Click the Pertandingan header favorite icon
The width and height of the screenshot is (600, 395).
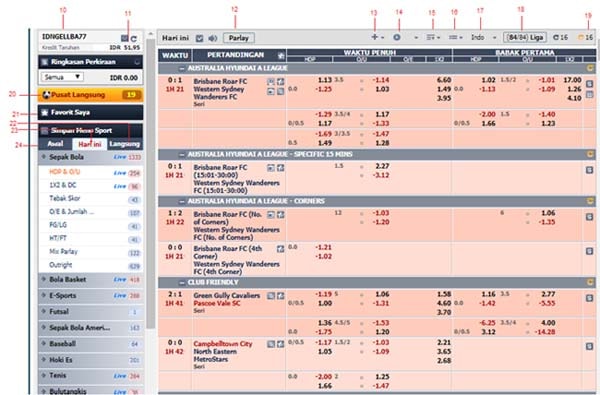pos(281,56)
